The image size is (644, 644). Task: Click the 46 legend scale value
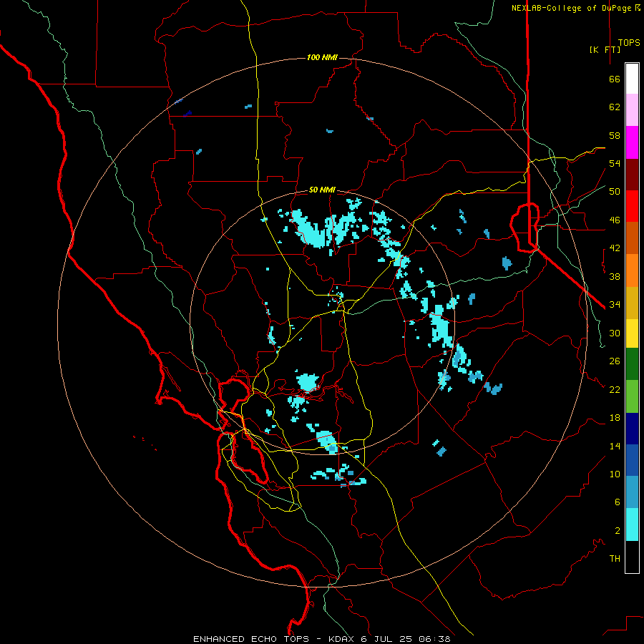tap(615, 220)
